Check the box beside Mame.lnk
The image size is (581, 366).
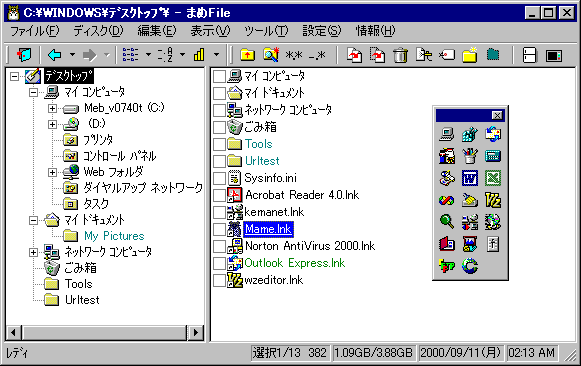pos(220,229)
